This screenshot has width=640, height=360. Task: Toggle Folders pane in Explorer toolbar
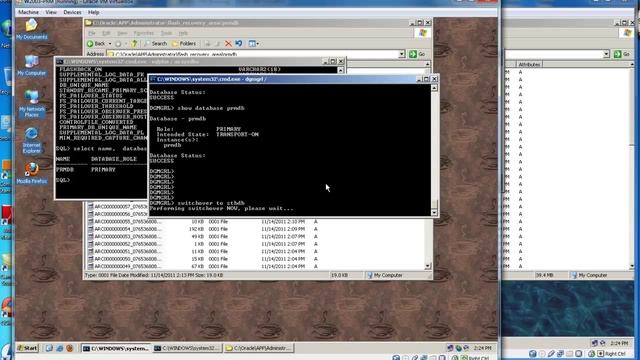pyautogui.click(x=184, y=44)
